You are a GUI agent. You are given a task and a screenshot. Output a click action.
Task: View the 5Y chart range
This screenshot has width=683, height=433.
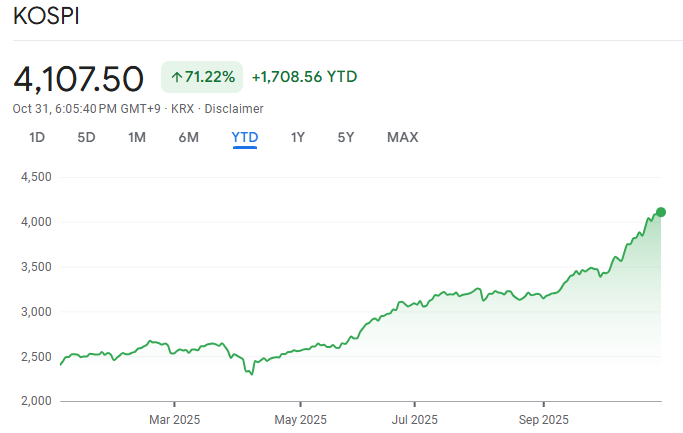(345, 137)
